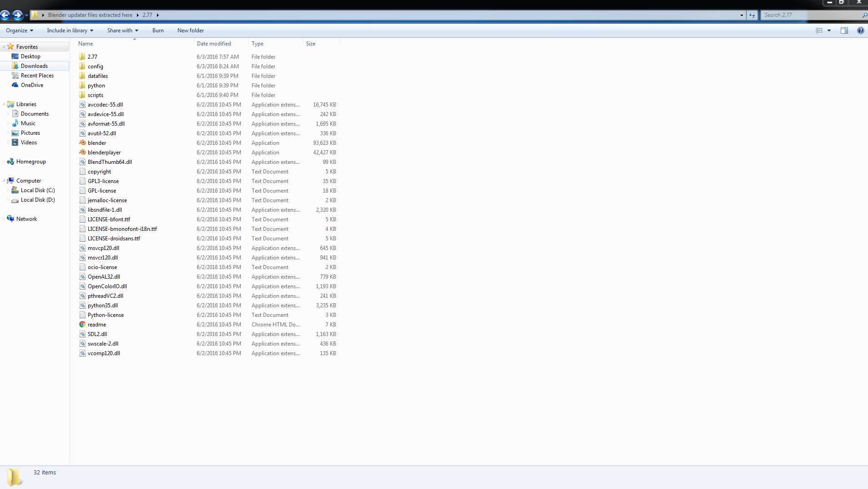Click the Back navigation arrow
Image resolution: width=868 pixels, height=489 pixels.
coord(5,15)
